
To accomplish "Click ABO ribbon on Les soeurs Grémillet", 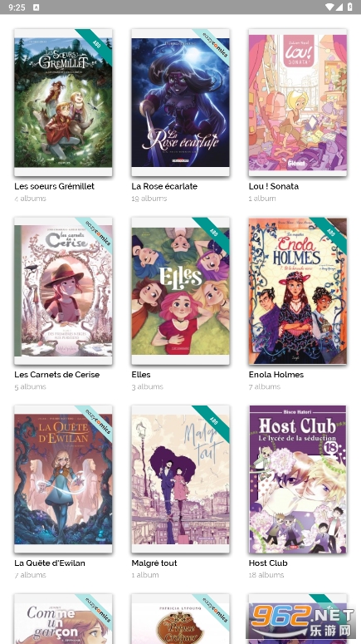I will click(95, 45).
